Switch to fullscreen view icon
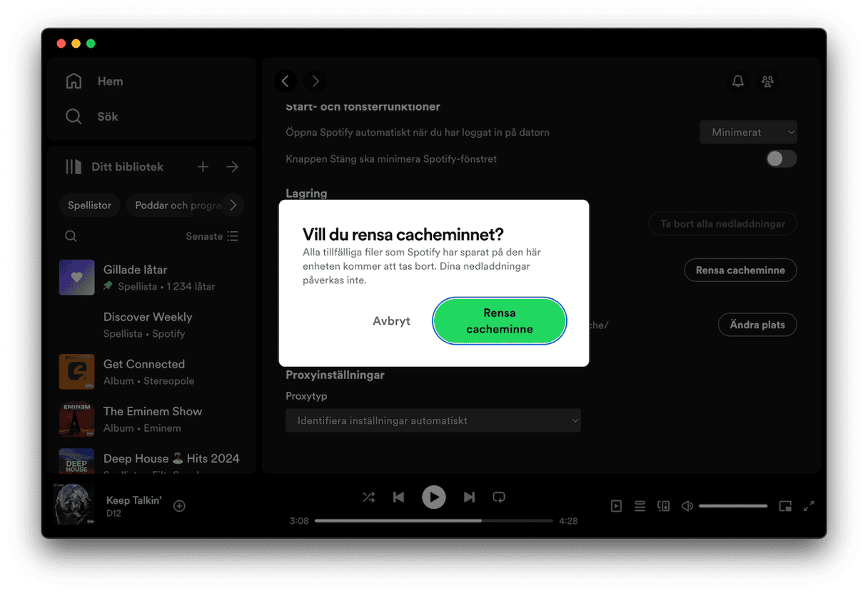868x593 pixels. click(x=809, y=506)
